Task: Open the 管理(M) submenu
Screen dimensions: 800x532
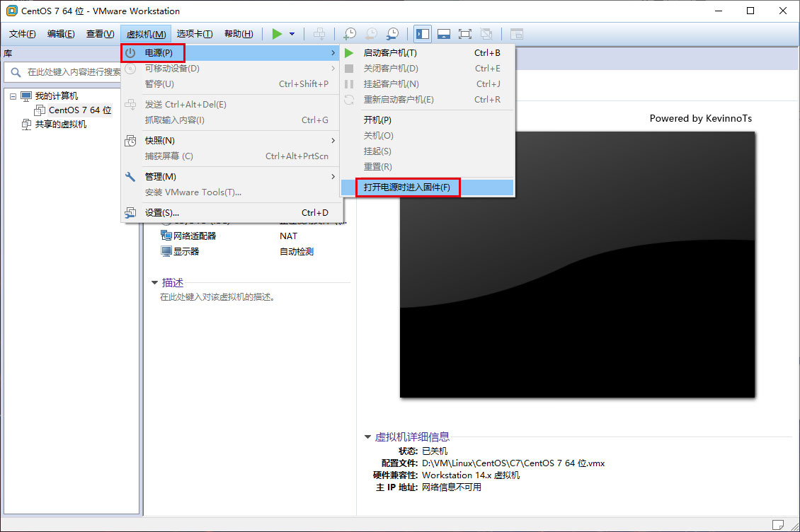Action: (230, 176)
